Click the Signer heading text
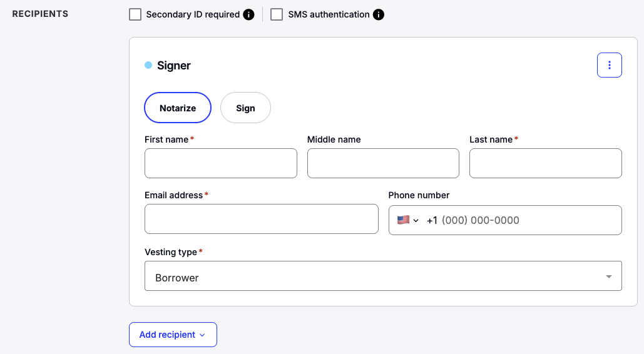Screen dimensions: 644x354 174,65
